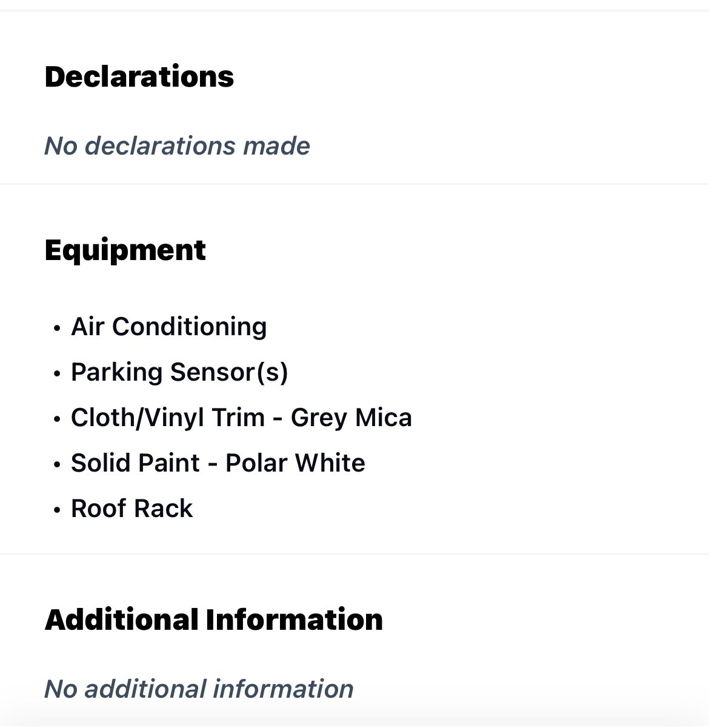Click the Parking Sensor(s) entry

(179, 372)
